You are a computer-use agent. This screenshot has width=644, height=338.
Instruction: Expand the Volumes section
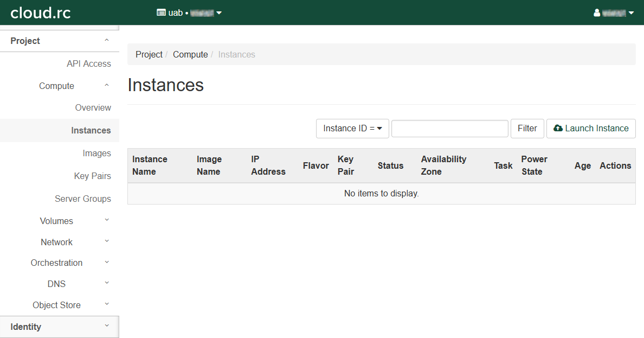point(74,221)
